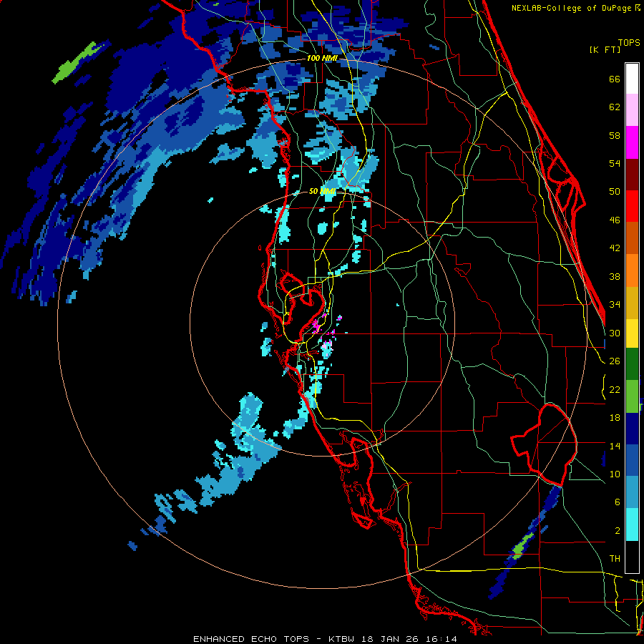The image size is (644, 644).
Task: Pick the white swatch atop the color bar
Action: pyautogui.click(x=632, y=79)
